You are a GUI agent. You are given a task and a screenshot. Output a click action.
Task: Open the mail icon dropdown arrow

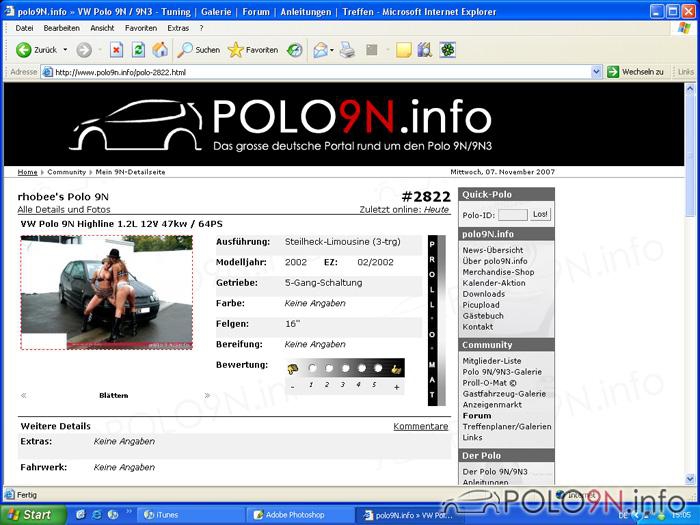click(x=332, y=49)
